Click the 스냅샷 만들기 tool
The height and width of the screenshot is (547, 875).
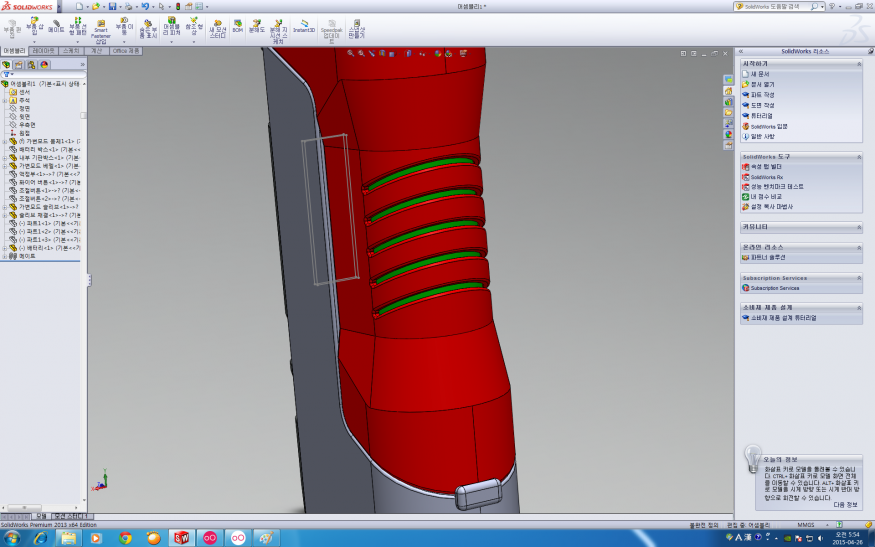click(x=356, y=28)
